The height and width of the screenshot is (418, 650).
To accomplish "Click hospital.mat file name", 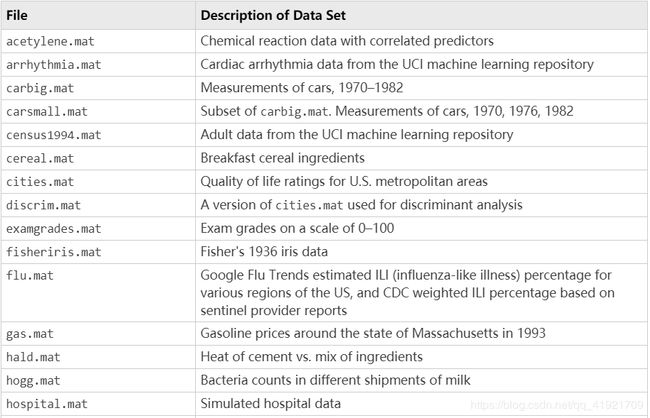I will click(x=47, y=404).
